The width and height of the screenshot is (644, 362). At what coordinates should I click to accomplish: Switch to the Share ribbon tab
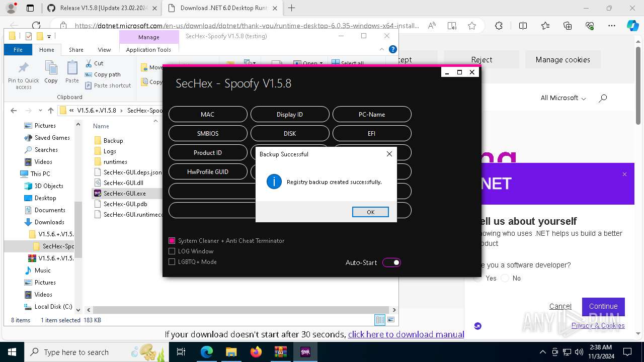click(x=76, y=50)
